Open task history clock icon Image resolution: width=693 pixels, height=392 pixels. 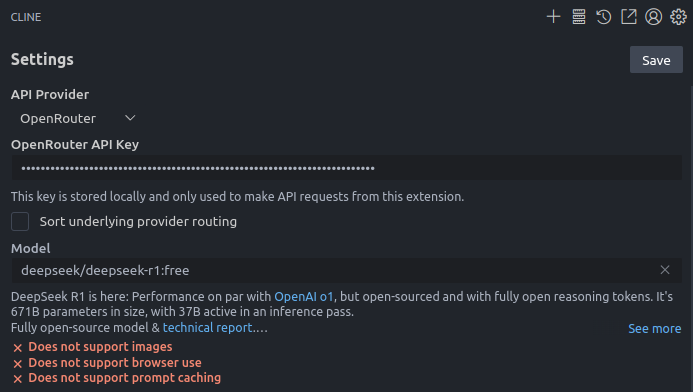[603, 17]
